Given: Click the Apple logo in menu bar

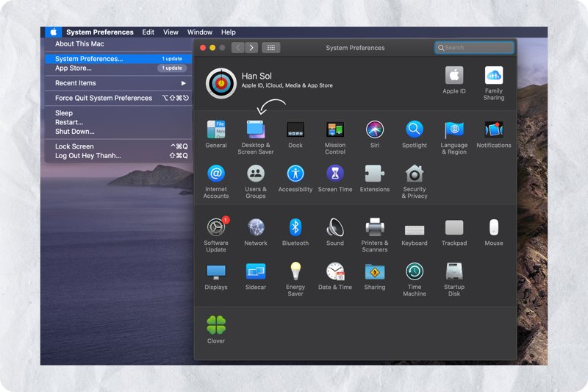Looking at the screenshot, I should point(54,32).
